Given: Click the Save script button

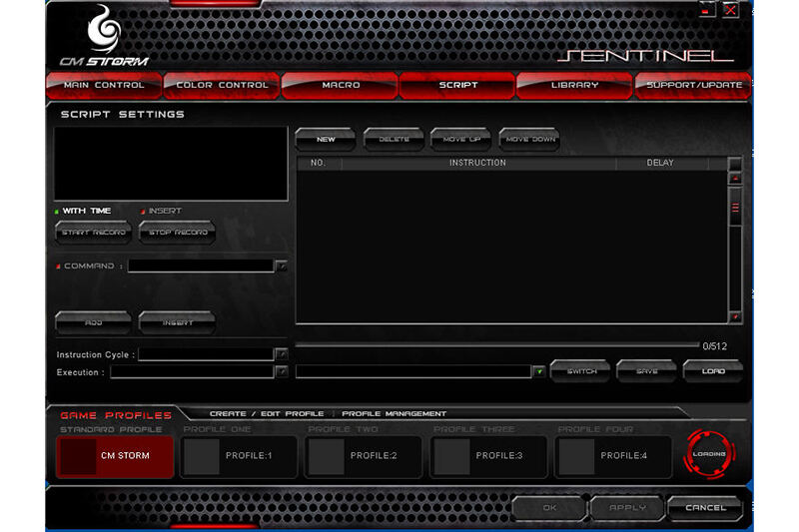Looking at the screenshot, I should (646, 371).
